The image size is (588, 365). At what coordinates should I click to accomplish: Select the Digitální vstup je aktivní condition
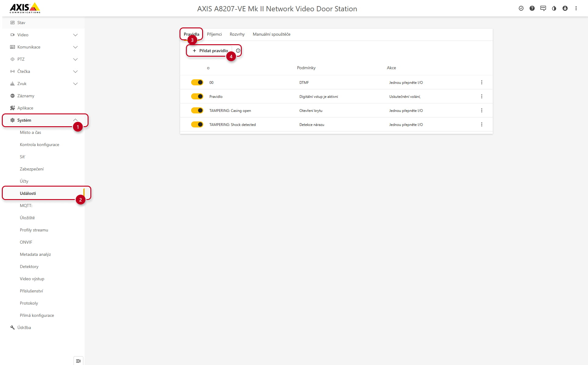click(x=319, y=97)
